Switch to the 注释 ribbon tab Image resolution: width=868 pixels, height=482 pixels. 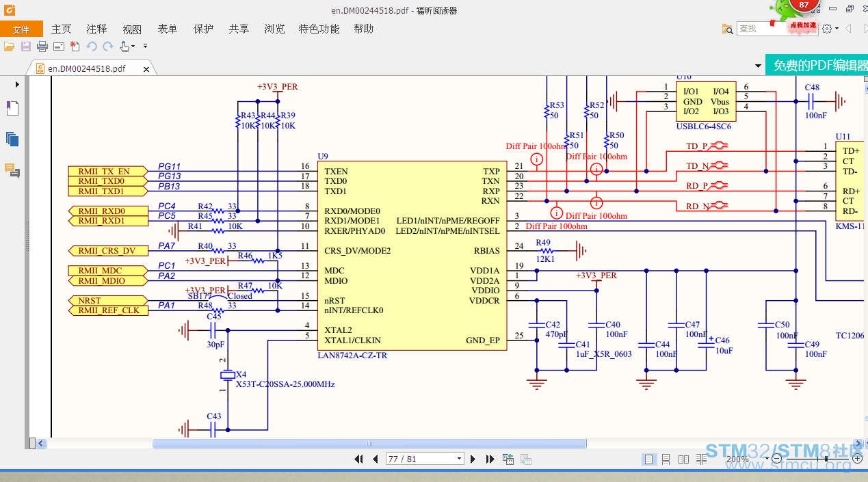(x=97, y=29)
